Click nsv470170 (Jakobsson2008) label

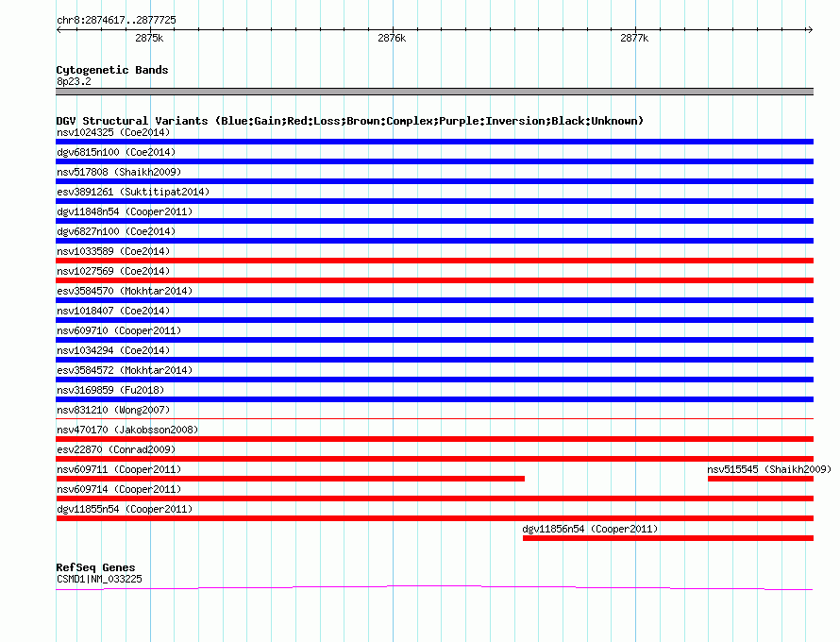point(127,430)
